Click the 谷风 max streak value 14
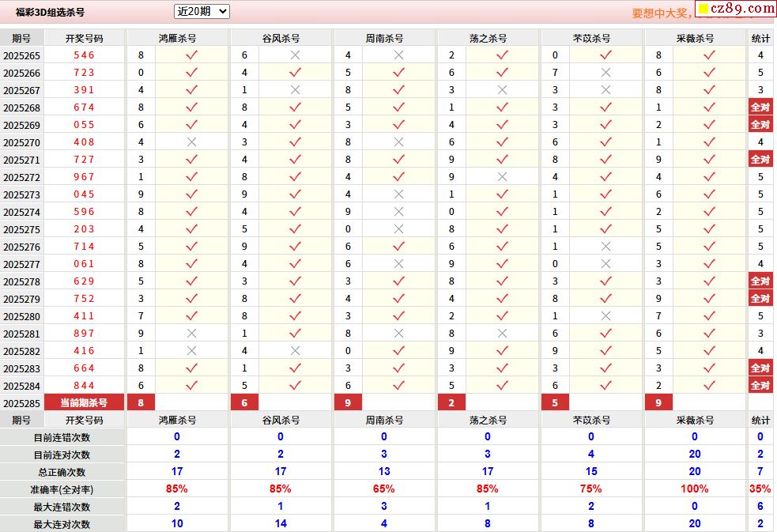777x532 pixels. (281, 523)
